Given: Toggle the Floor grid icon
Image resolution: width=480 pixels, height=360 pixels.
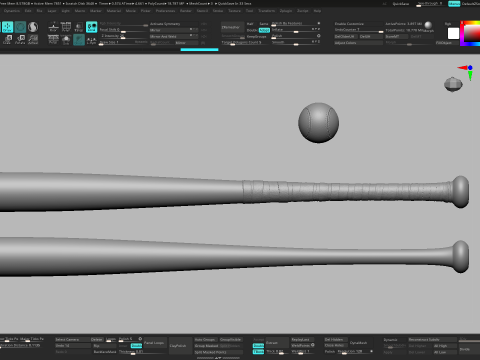Looking at the screenshot, I should (x=53, y=27).
